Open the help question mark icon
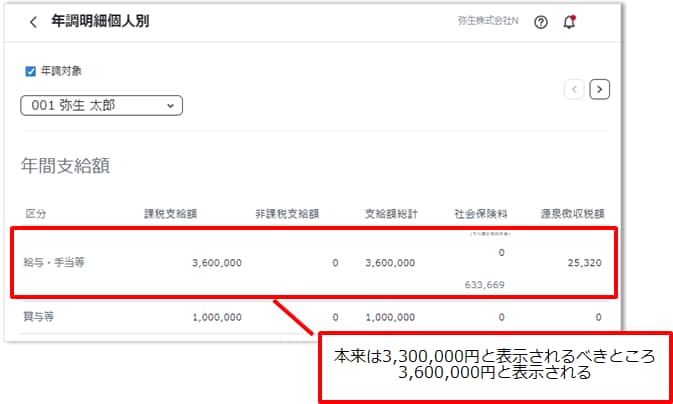The image size is (673, 404). click(541, 22)
